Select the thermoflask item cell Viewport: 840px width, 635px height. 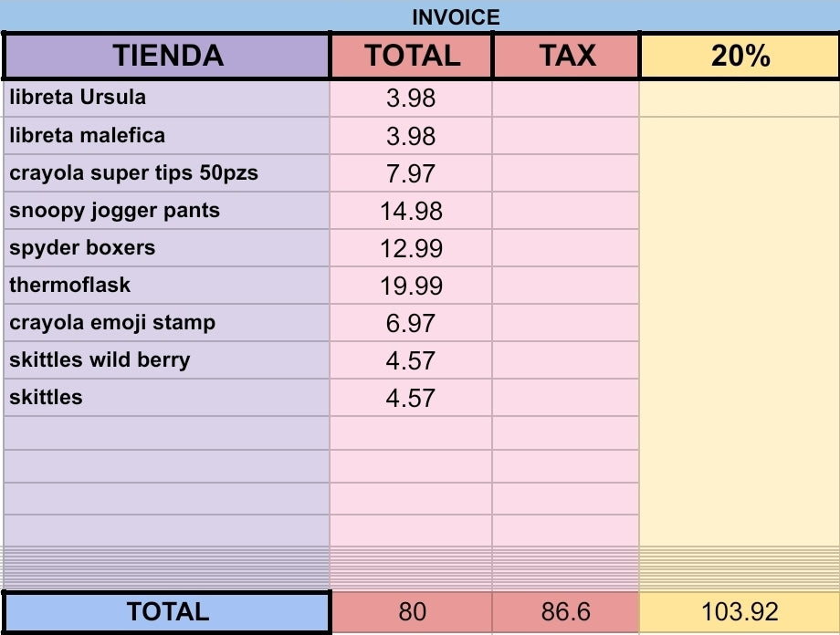(167, 286)
